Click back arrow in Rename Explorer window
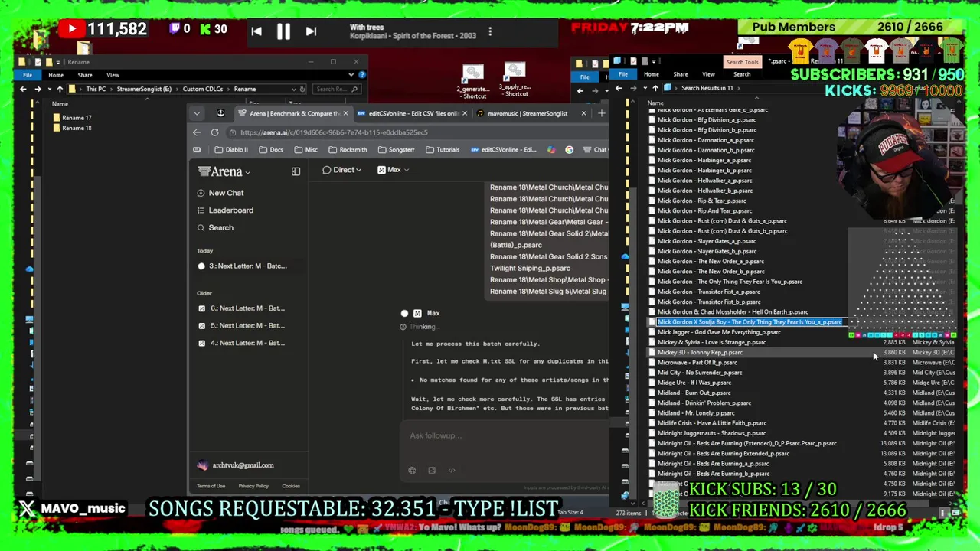980x551 pixels. (x=23, y=89)
